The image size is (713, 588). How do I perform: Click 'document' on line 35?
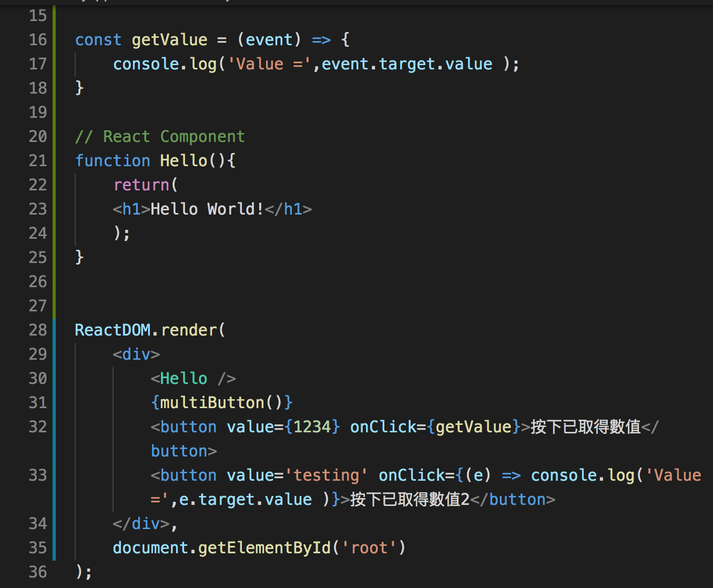(151, 548)
